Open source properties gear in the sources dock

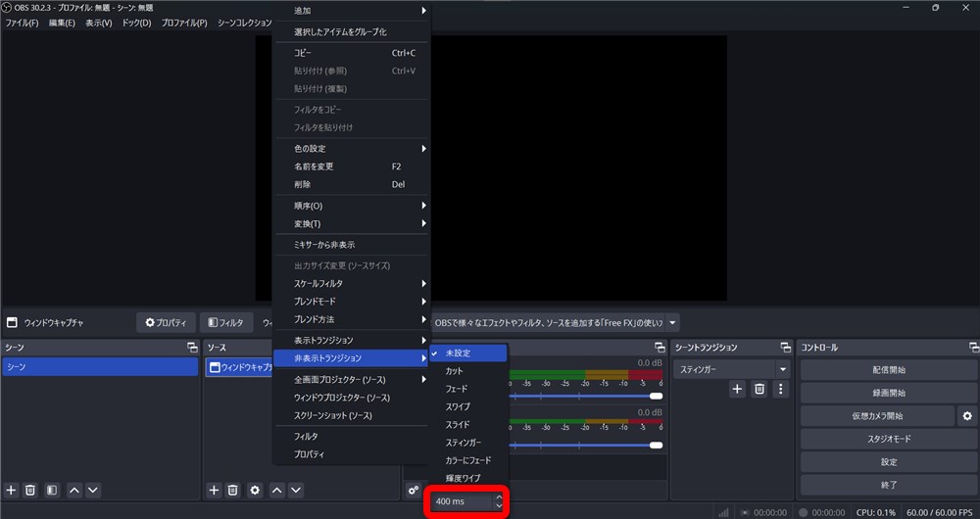click(x=255, y=491)
